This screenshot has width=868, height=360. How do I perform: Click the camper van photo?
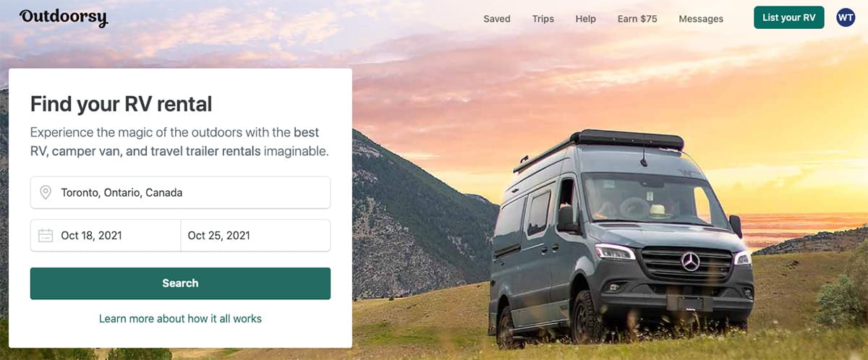621,239
